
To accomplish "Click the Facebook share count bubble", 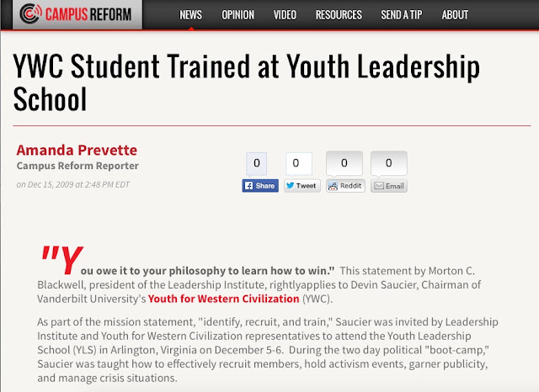I will pyautogui.click(x=256, y=163).
